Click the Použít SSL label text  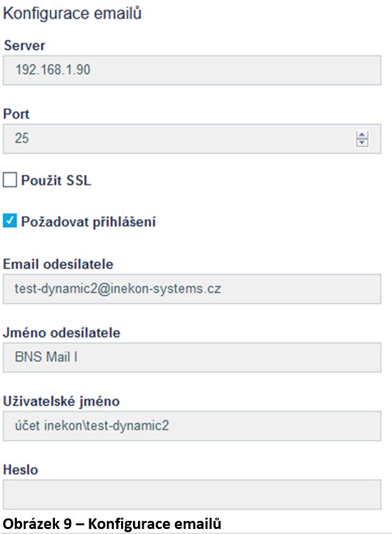point(56,181)
